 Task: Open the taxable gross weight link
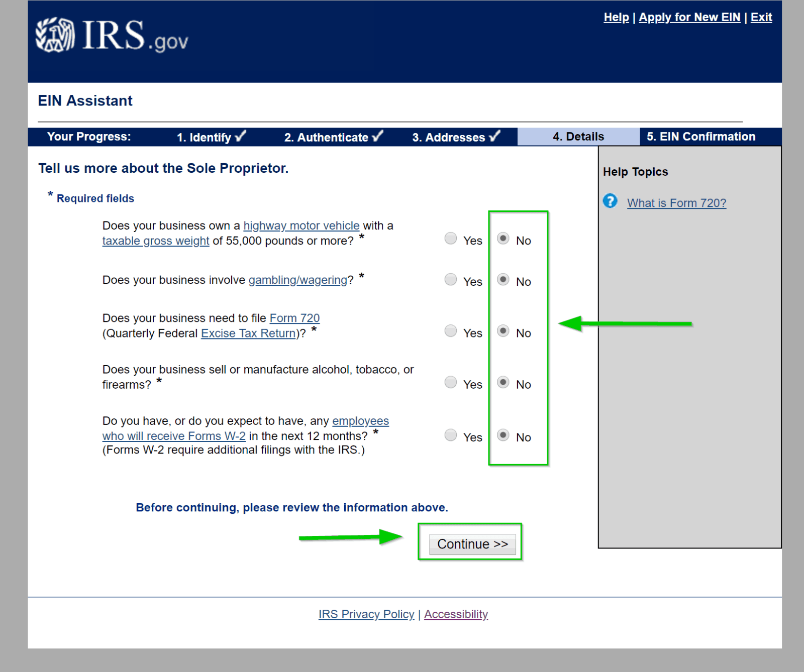tap(156, 241)
